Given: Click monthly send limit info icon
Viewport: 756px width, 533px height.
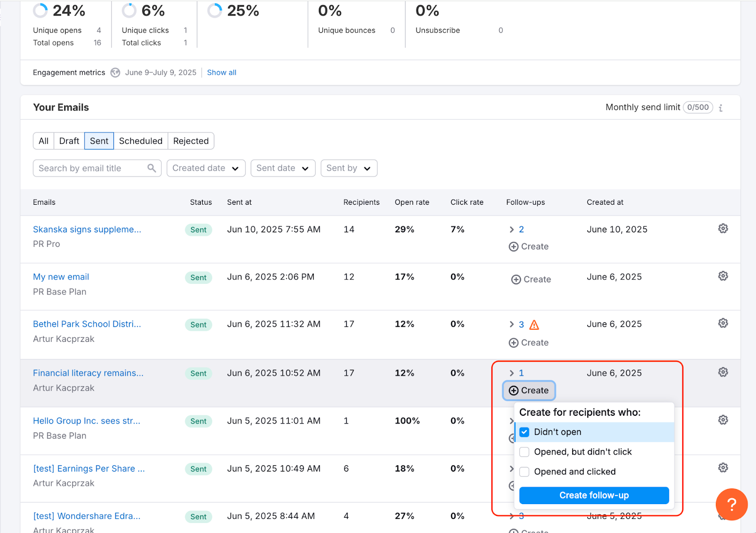Looking at the screenshot, I should click(721, 108).
